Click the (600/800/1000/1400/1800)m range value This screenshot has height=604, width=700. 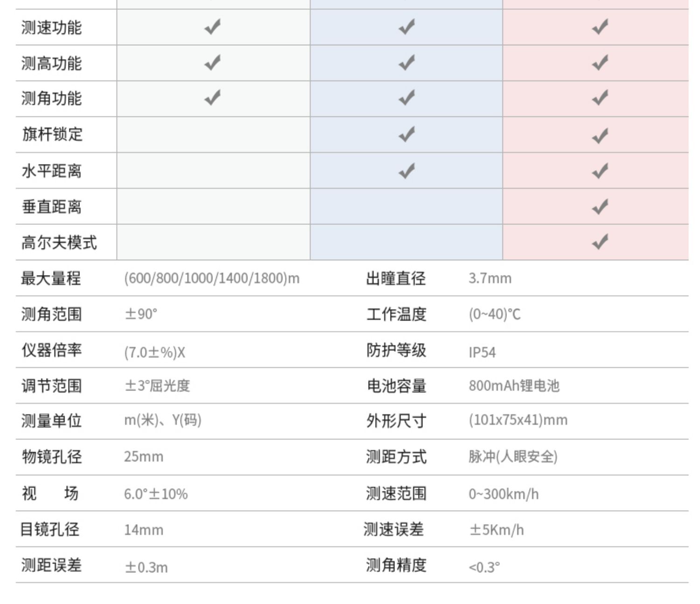[212, 278]
